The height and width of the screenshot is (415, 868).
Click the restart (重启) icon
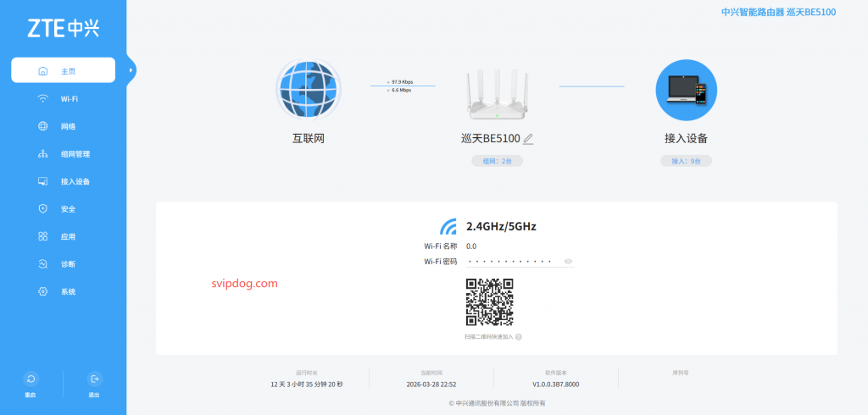tap(31, 379)
